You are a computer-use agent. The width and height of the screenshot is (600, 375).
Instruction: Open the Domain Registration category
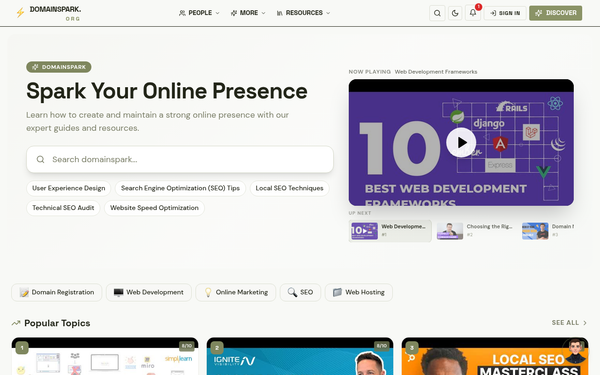[57, 292]
